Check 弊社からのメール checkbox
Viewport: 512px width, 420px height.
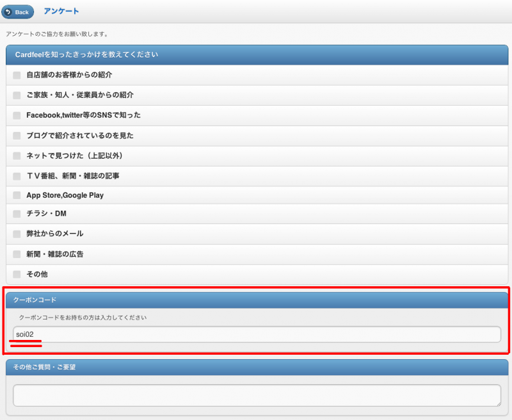point(17,234)
